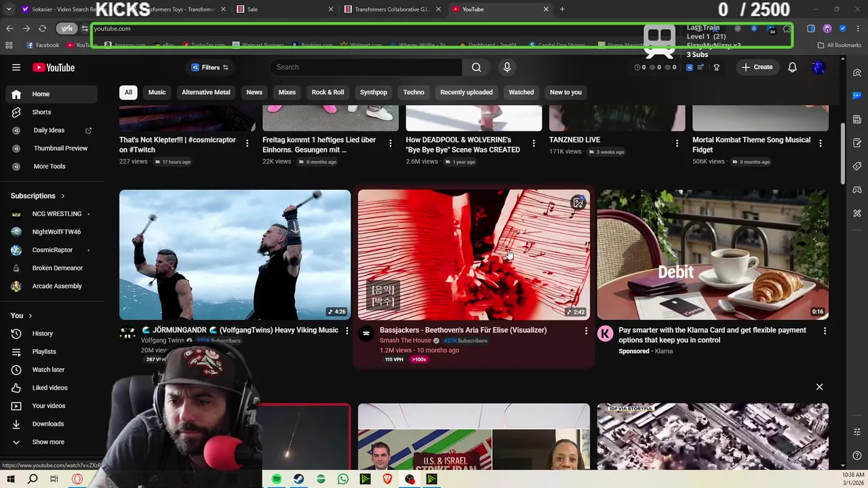Image resolution: width=868 pixels, height=488 pixels.
Task: Open Broken Demeanor subscription channel
Action: pyautogui.click(x=52, y=268)
